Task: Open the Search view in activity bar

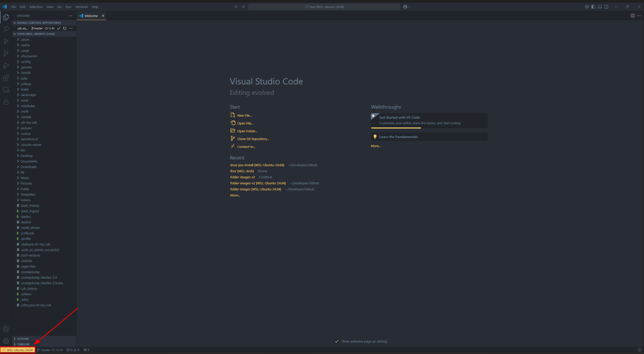Action: coord(6,29)
